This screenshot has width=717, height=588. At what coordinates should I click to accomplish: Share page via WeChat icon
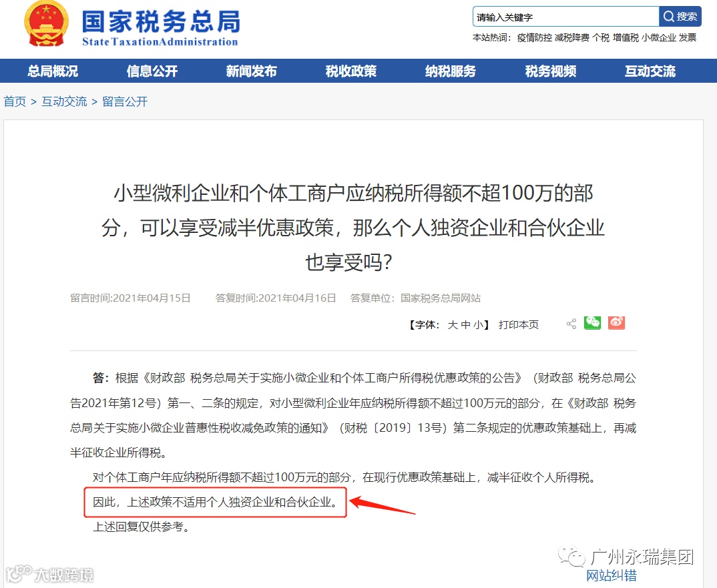[x=592, y=323]
